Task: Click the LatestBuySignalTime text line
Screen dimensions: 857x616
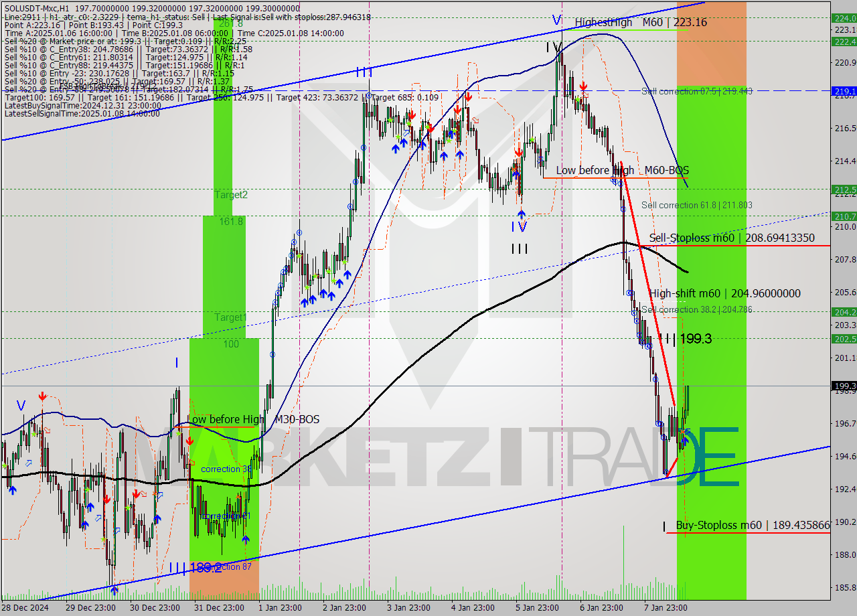Action: pos(82,105)
